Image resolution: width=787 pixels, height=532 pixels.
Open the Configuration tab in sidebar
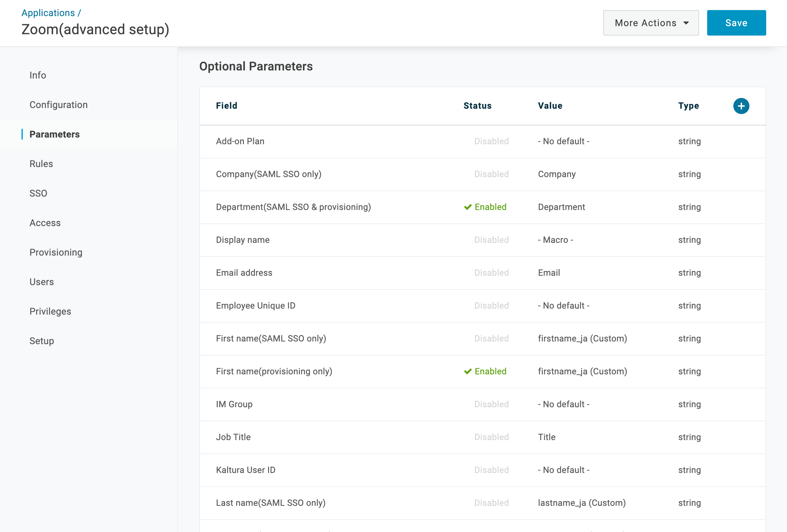59,105
